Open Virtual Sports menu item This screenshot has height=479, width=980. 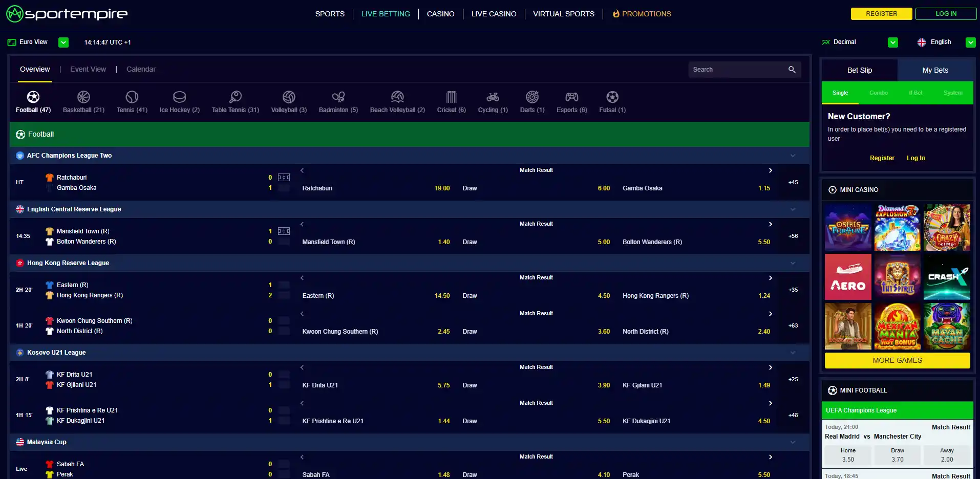point(564,14)
